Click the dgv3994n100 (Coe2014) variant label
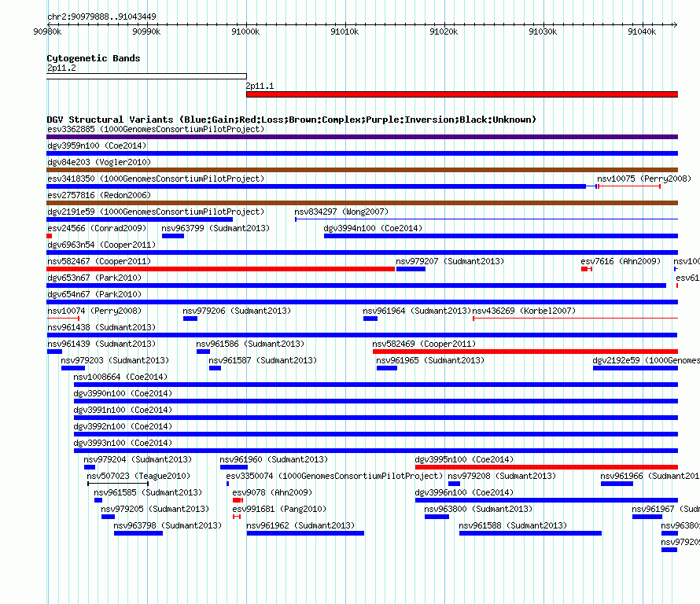Viewport: 700px width, 604px height. click(374, 229)
